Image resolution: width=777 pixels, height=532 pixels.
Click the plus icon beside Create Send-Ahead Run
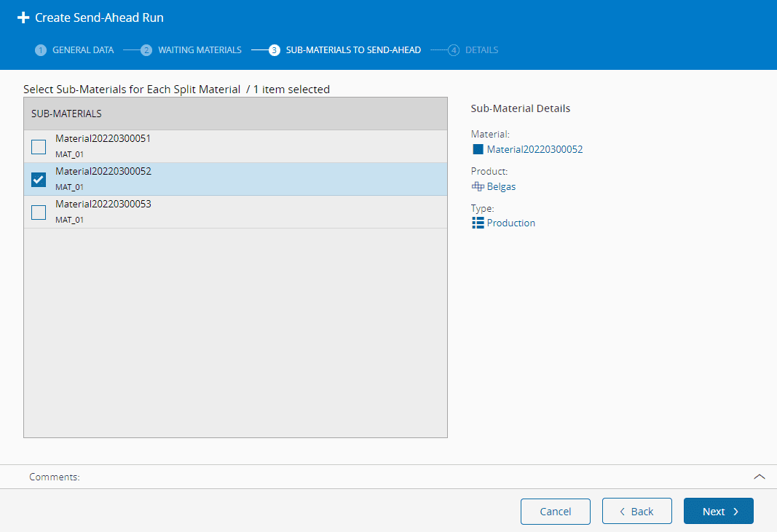click(x=23, y=17)
